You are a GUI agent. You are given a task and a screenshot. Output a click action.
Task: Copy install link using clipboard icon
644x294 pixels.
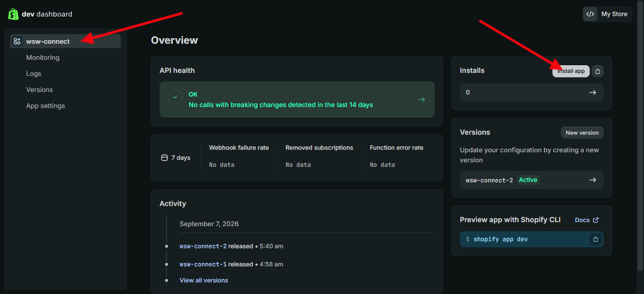coord(598,71)
